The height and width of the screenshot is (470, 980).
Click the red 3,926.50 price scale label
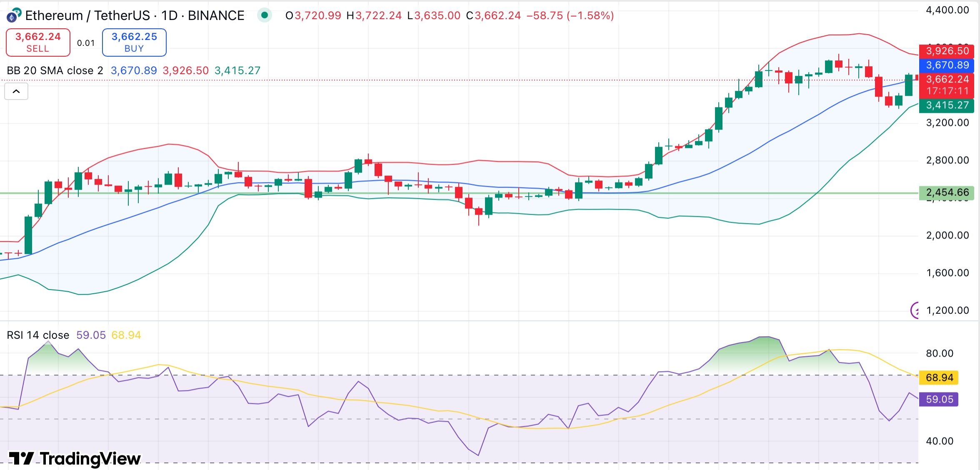tap(947, 51)
